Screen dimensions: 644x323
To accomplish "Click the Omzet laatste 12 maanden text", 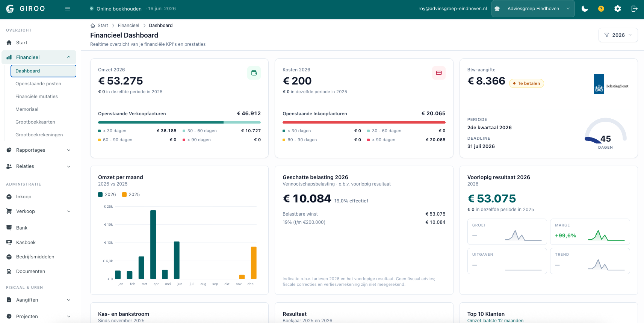I will coord(495,321).
